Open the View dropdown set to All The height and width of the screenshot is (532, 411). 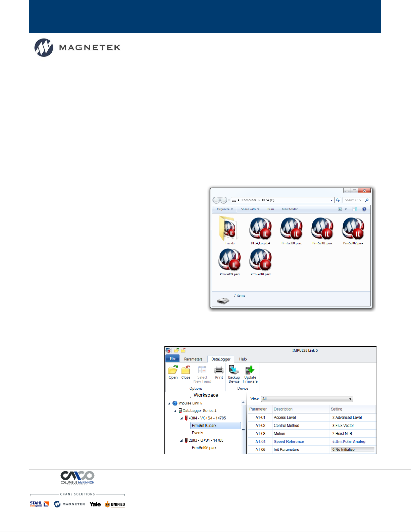(x=307, y=399)
